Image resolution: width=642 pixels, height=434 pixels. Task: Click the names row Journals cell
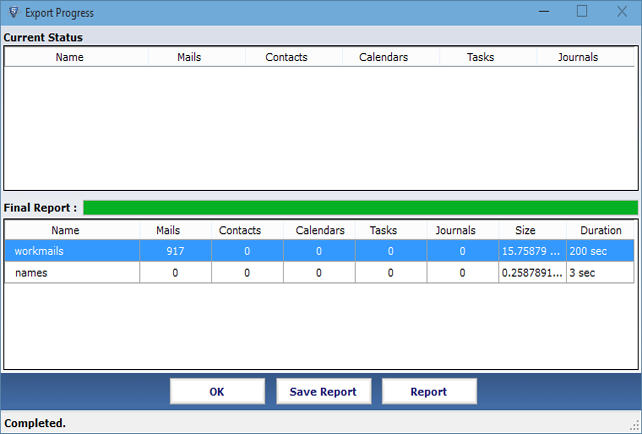pyautogui.click(x=463, y=272)
